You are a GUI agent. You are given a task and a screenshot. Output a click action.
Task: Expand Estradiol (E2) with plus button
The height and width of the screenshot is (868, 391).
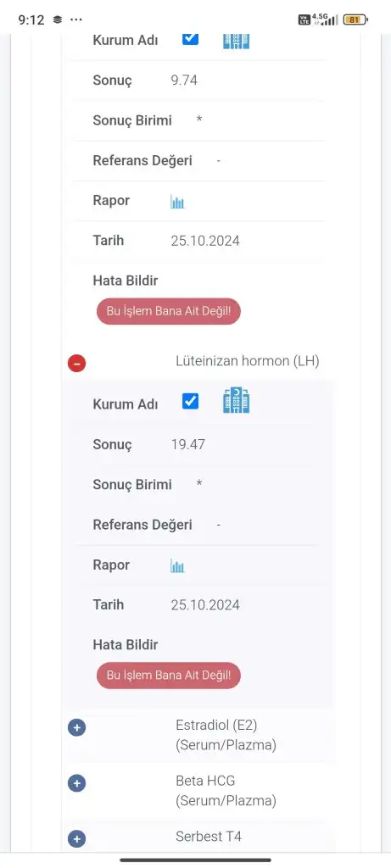click(76, 726)
